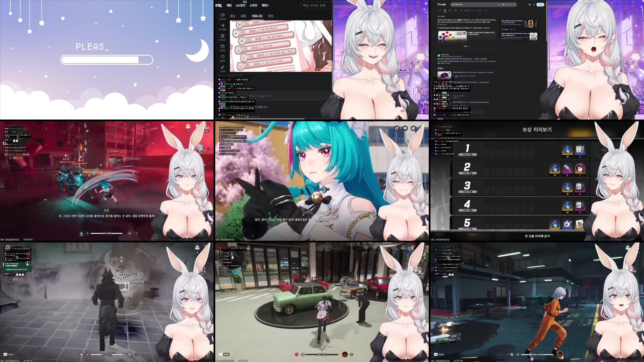Click Enter chat icon in gray sphere frame

coord(5,354)
